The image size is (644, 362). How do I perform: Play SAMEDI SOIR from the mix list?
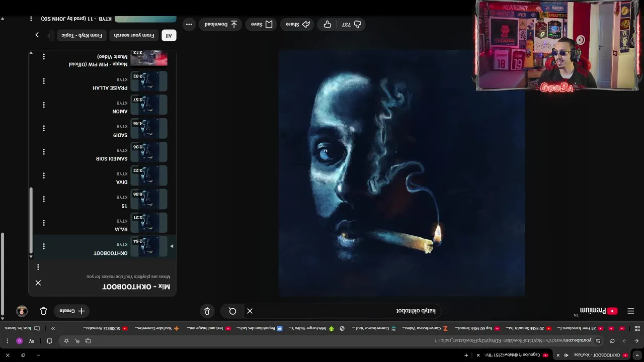149,152
